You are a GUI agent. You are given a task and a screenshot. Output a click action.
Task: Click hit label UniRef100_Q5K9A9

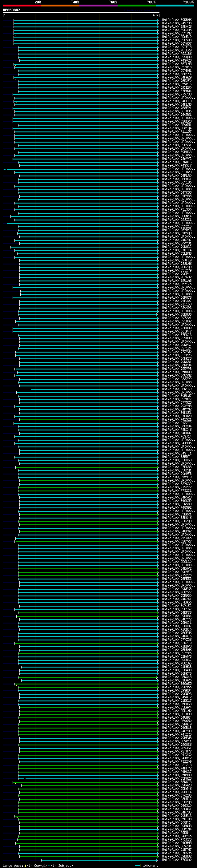point(177,775)
